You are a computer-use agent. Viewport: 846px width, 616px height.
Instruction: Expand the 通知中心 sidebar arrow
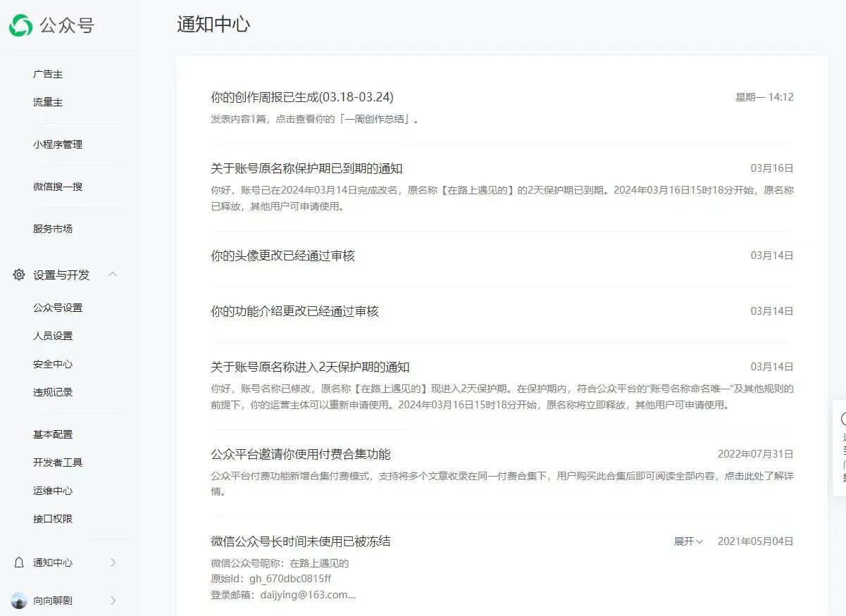pyautogui.click(x=113, y=562)
